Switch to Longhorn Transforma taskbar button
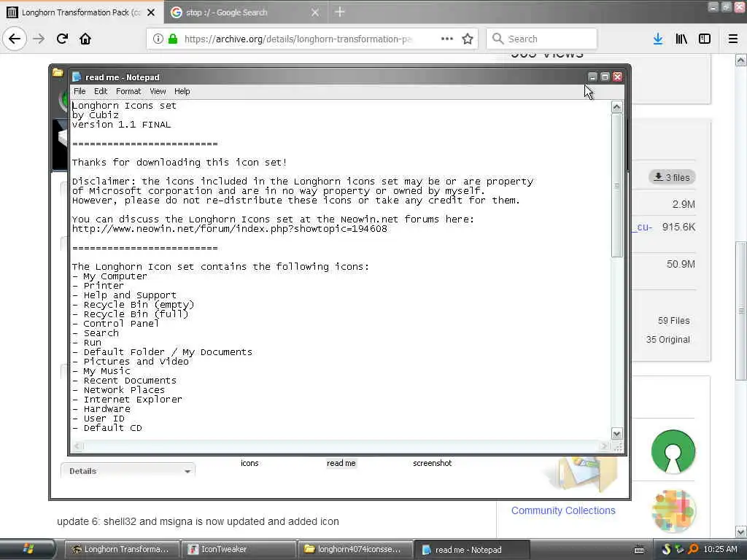Viewport: 747px width, 560px height. 121,549
